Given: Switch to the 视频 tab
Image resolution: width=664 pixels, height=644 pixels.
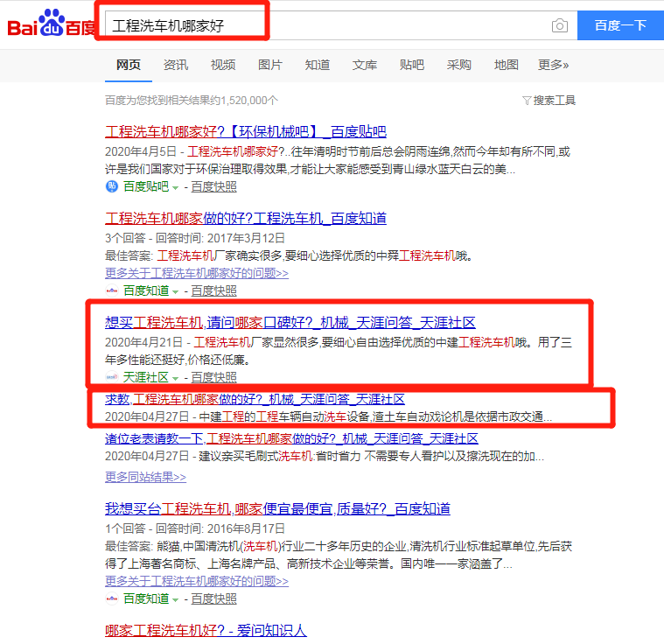Looking at the screenshot, I should [x=223, y=65].
